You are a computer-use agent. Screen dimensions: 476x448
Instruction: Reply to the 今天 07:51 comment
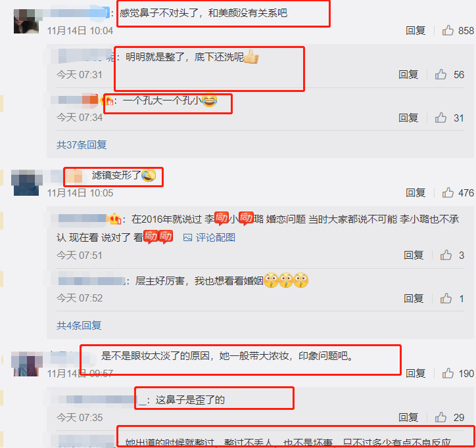tap(413, 255)
